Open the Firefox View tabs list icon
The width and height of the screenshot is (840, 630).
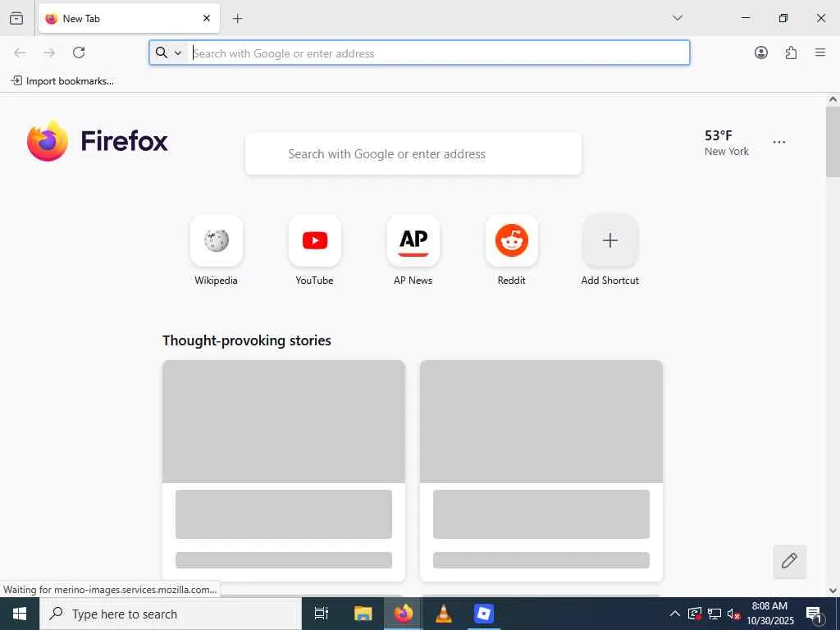click(x=16, y=18)
